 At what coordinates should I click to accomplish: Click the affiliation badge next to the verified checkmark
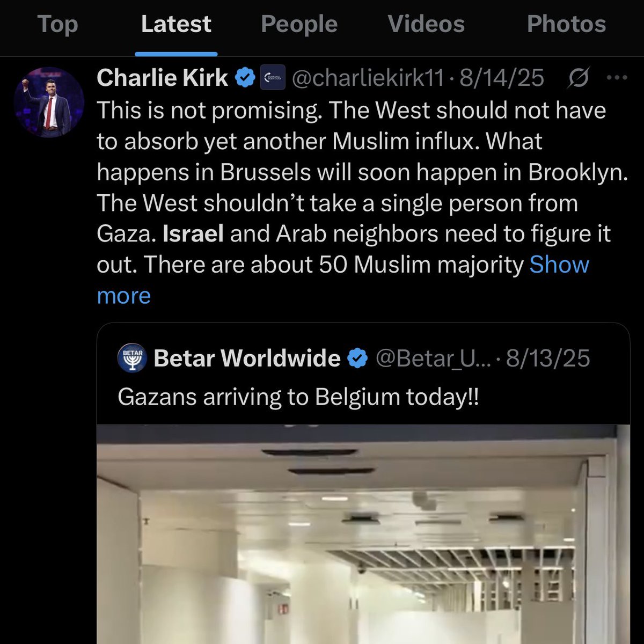point(272,78)
